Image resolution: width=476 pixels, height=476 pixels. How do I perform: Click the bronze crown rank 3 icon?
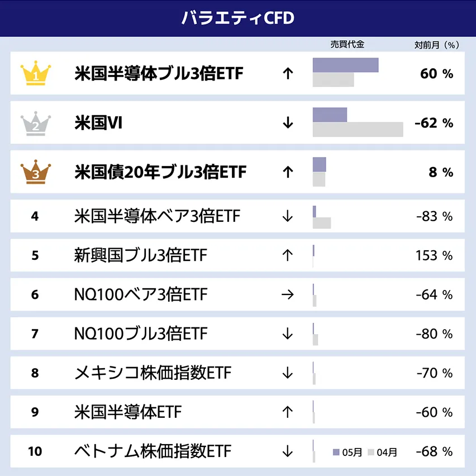click(x=35, y=172)
